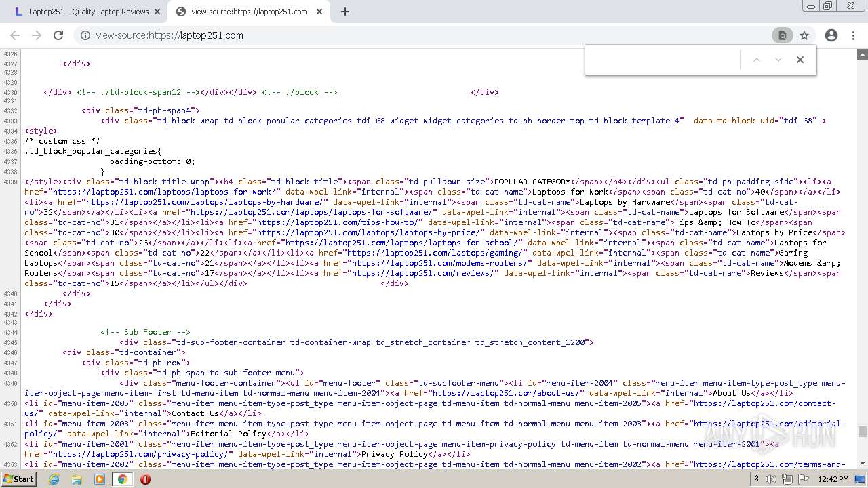Click the ".td_block_popular_categories{" selector line
The image size is (868, 488).
(94, 151)
